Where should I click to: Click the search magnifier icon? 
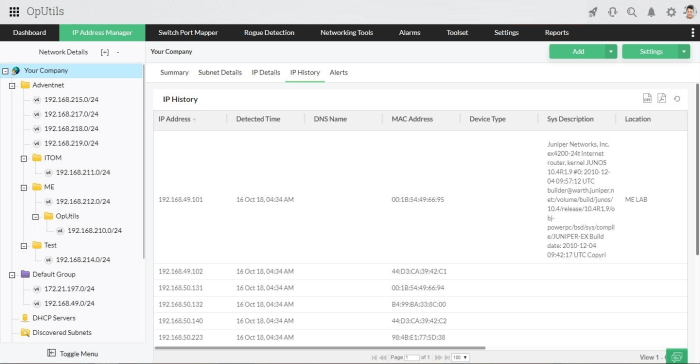(x=632, y=12)
